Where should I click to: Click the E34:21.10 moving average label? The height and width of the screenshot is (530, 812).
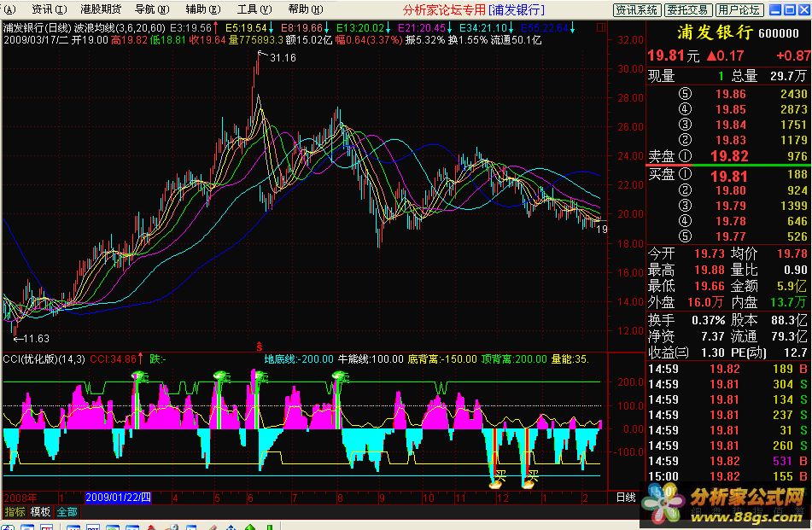pos(483,28)
